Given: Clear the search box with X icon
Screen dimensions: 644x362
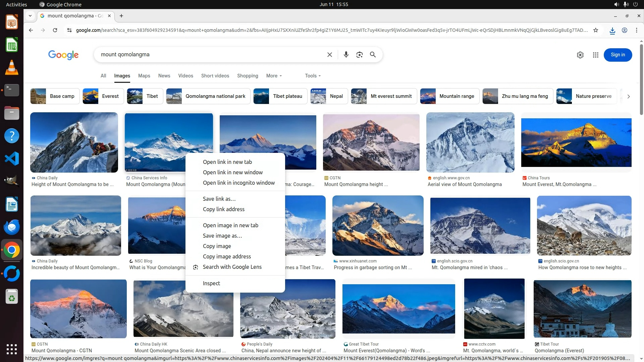Looking at the screenshot, I should click(x=329, y=55).
